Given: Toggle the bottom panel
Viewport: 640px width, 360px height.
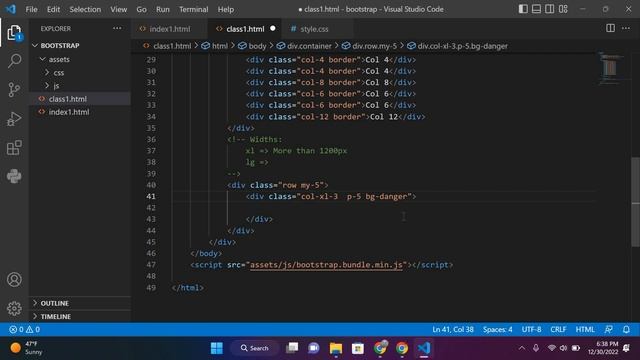Looking at the screenshot, I should point(536,9).
